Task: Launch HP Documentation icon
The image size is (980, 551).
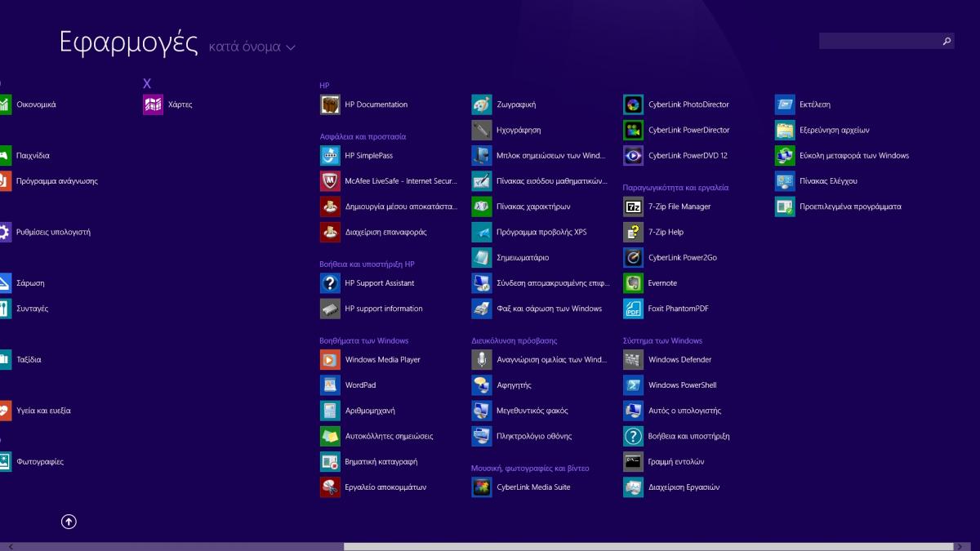Action: 330,104
